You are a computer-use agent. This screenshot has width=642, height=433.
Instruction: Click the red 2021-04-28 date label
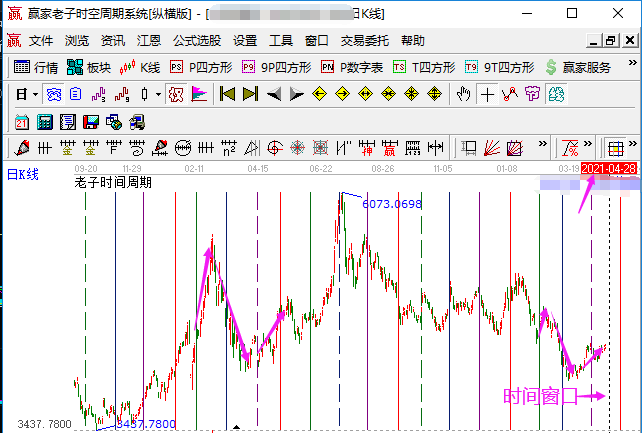609,168
